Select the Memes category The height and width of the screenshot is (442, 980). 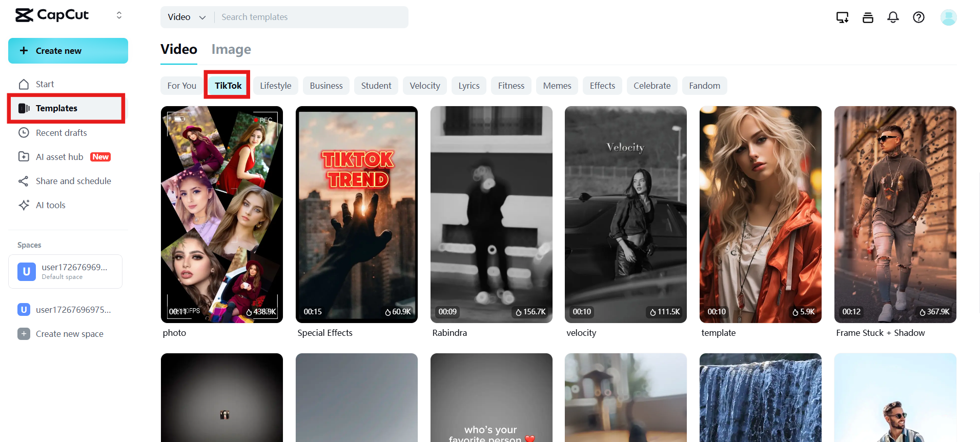click(x=557, y=86)
